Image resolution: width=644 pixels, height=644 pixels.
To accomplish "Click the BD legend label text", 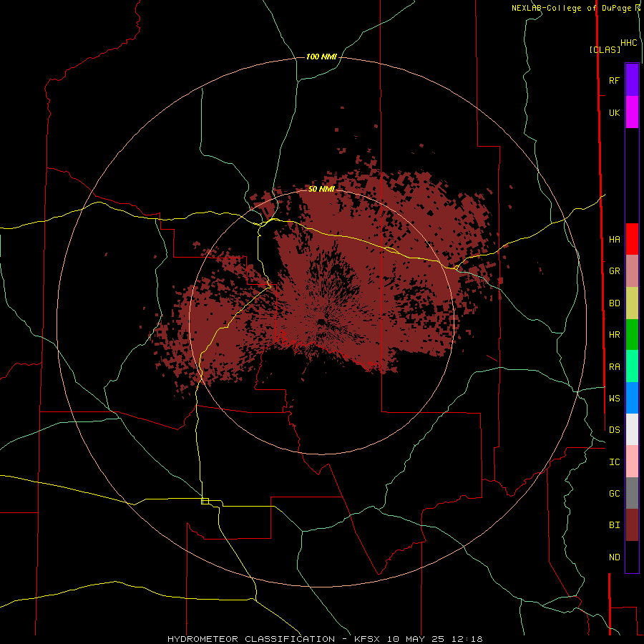I will (x=615, y=303).
